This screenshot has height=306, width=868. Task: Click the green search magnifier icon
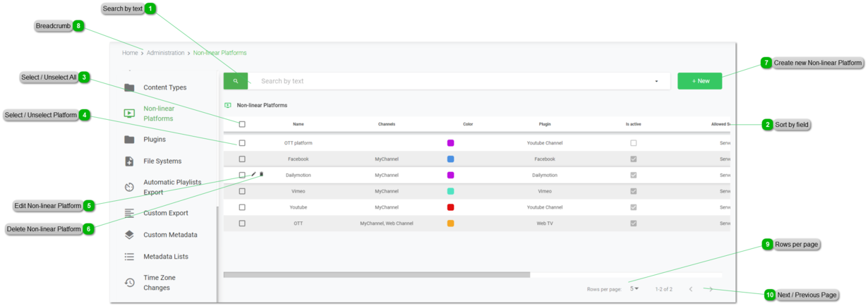pos(236,81)
